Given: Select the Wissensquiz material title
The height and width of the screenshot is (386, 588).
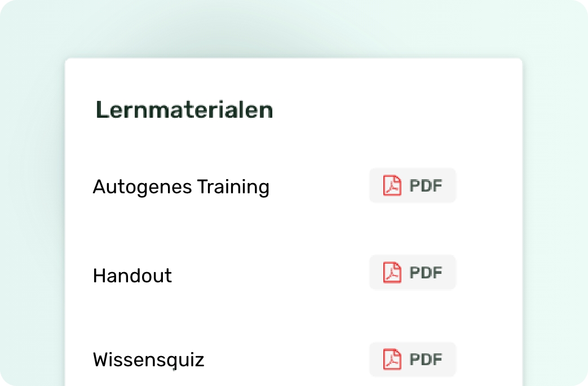Looking at the screenshot, I should click(x=148, y=360).
